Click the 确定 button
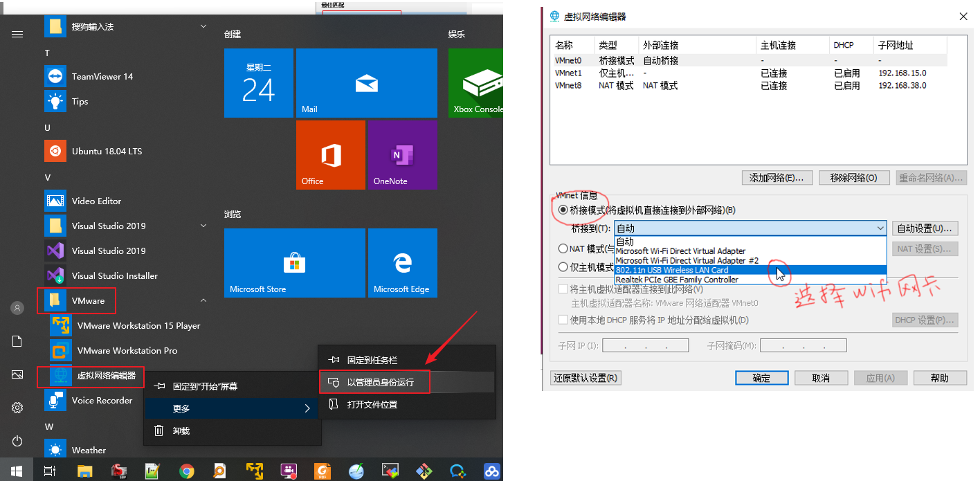 click(x=761, y=378)
